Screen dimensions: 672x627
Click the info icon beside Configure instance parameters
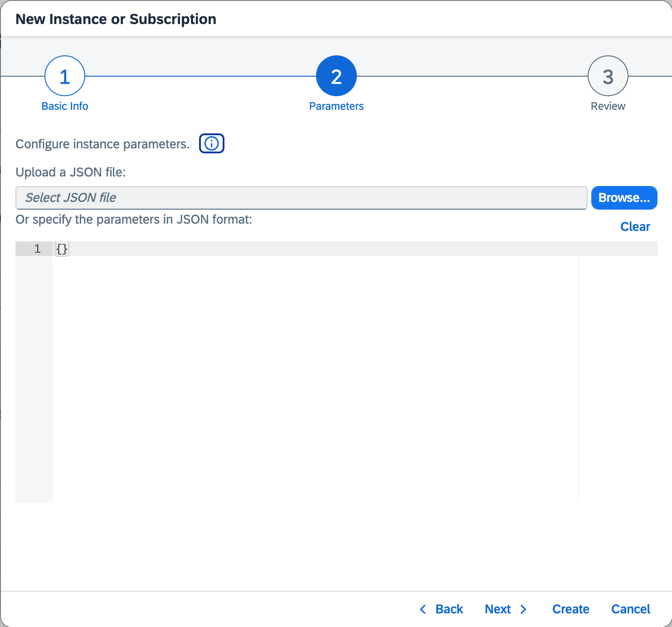pyautogui.click(x=212, y=143)
